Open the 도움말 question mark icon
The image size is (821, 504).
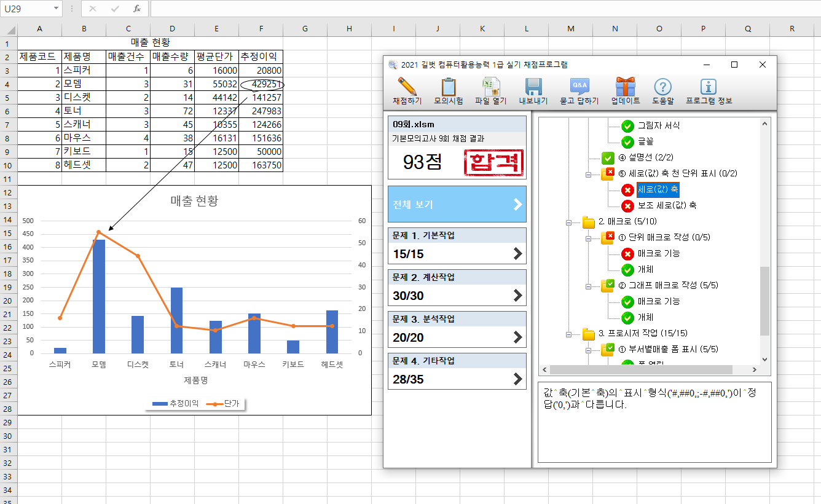pyautogui.click(x=662, y=87)
